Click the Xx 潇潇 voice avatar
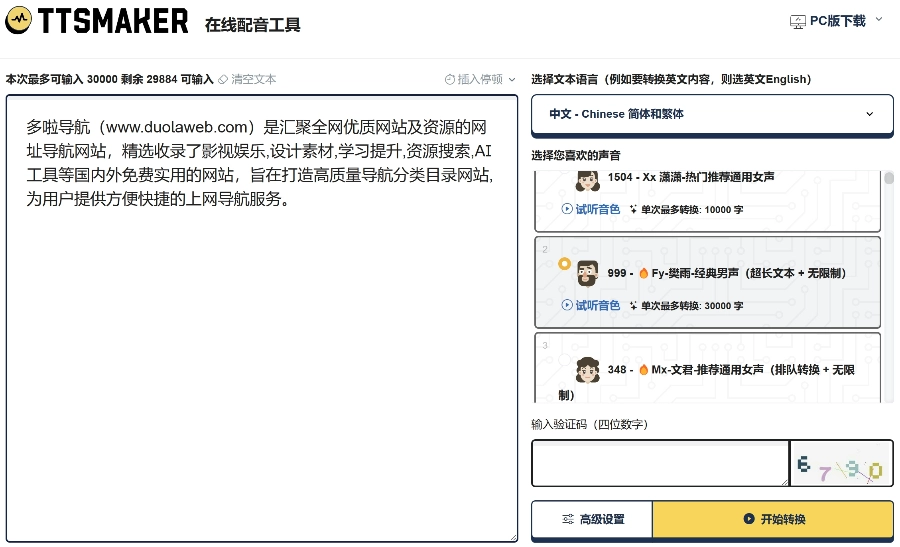The image size is (900, 547). tap(587, 180)
